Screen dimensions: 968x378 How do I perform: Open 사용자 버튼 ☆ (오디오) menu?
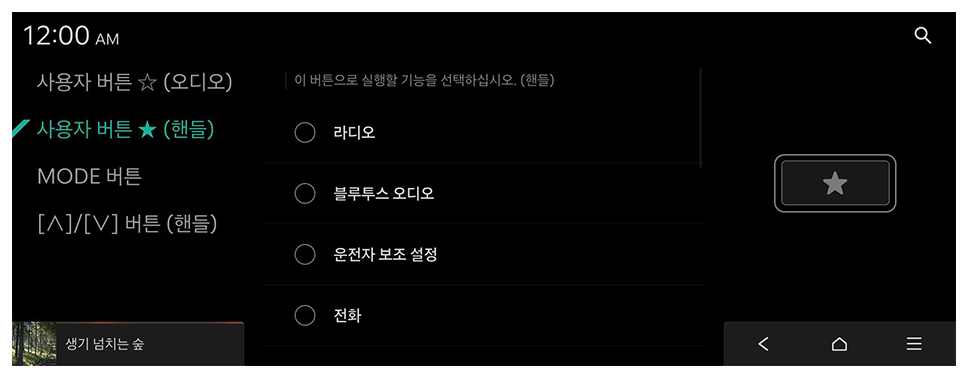pos(135,82)
